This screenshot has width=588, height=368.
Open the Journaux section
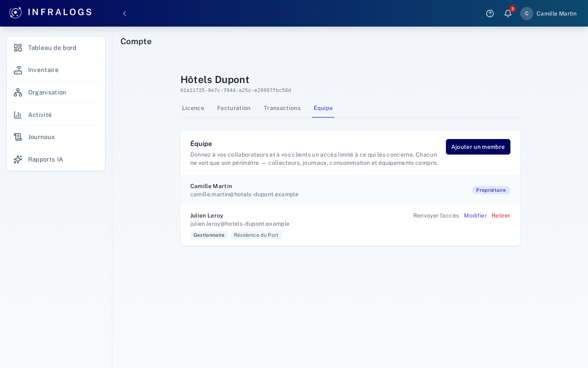point(56,137)
